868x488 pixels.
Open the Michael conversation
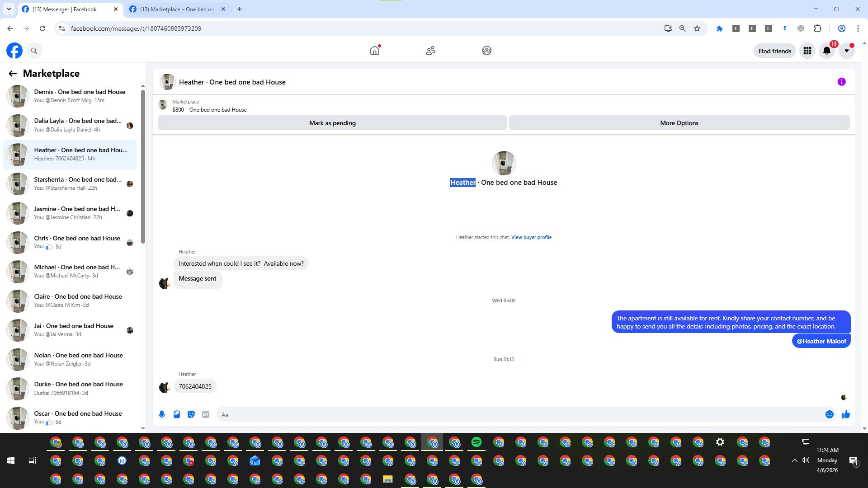tap(70, 271)
